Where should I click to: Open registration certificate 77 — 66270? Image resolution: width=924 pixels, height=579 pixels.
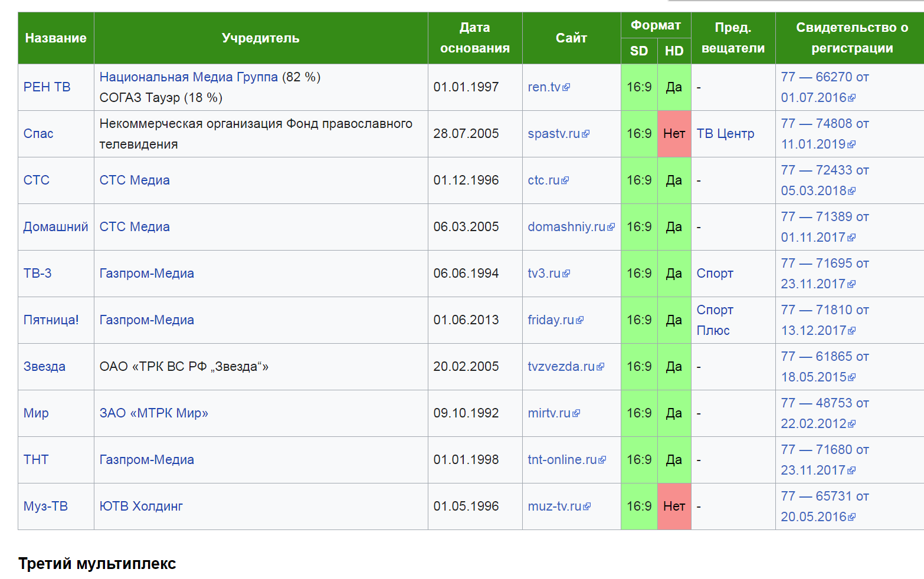tap(825, 87)
